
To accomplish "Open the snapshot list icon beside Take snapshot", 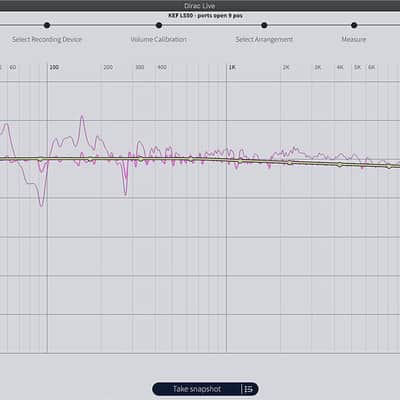I will coord(249,389).
